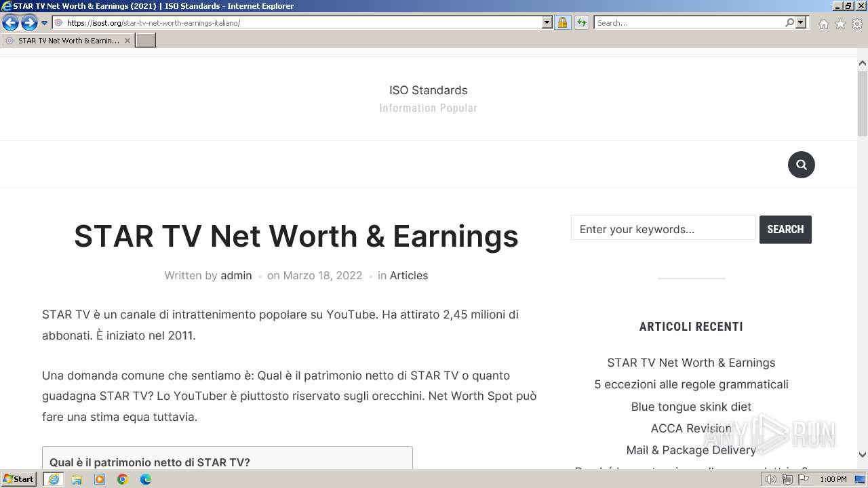Open the volume speaker tray icon
868x488 pixels.
click(770, 479)
